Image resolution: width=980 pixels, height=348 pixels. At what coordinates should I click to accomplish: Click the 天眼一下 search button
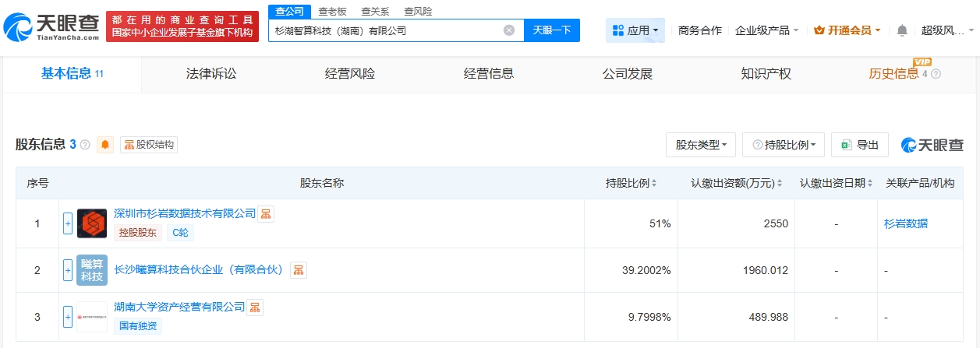click(552, 30)
